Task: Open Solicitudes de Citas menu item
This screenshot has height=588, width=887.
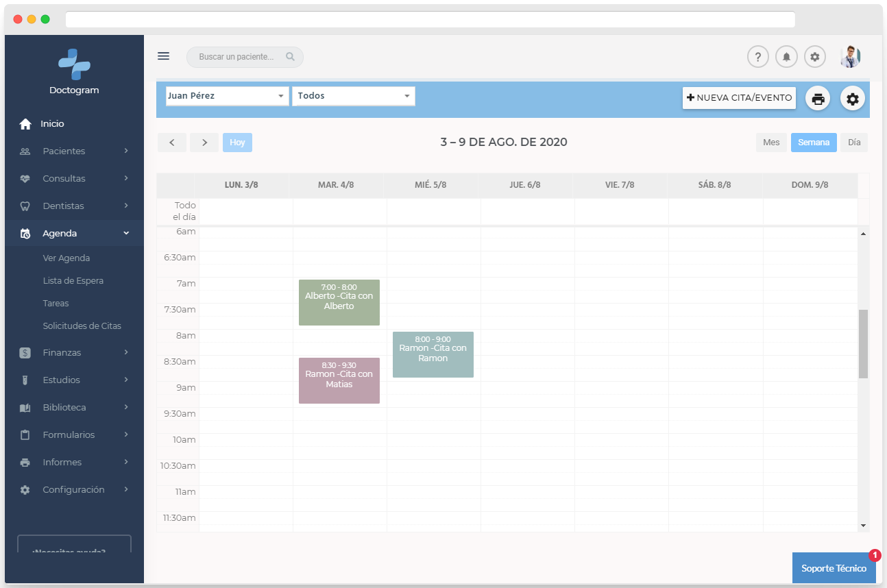Action: click(x=82, y=326)
